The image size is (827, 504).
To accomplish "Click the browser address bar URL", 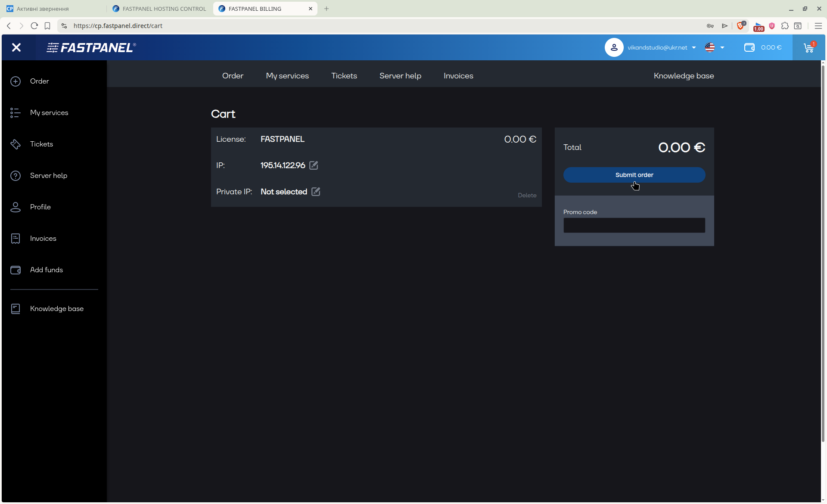I will 118,26.
